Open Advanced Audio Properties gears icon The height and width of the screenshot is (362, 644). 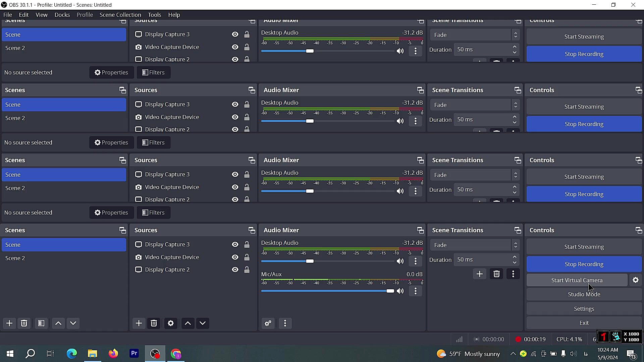[268, 323]
